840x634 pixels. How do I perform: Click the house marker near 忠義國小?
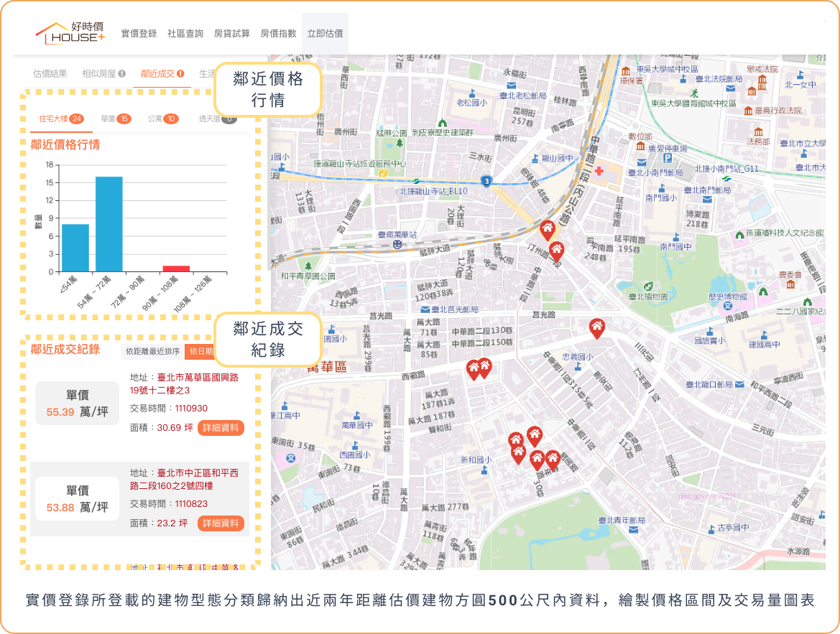tap(596, 327)
